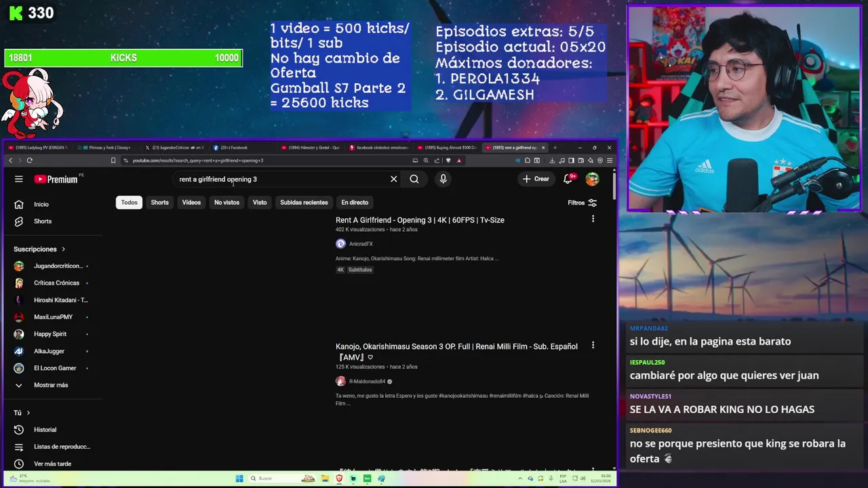Open the Windows Start menu
Screen dimensions: 868x488
(239, 479)
